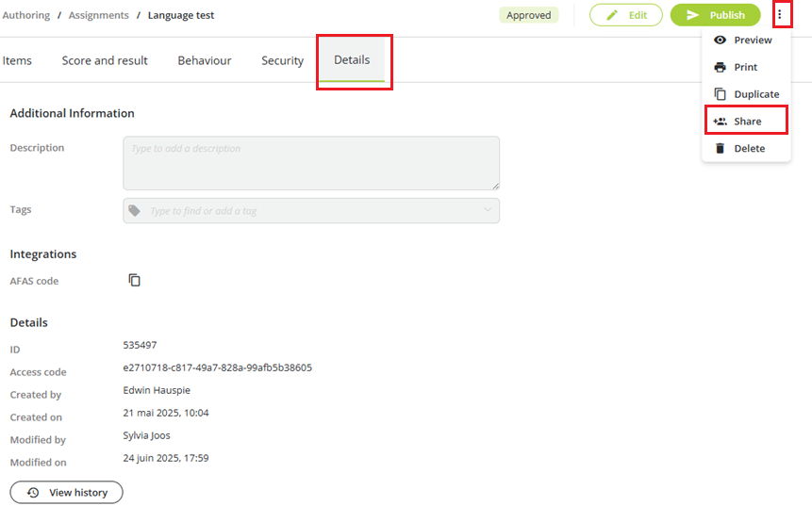Open the Security tab
812x506 pixels.
(282, 60)
